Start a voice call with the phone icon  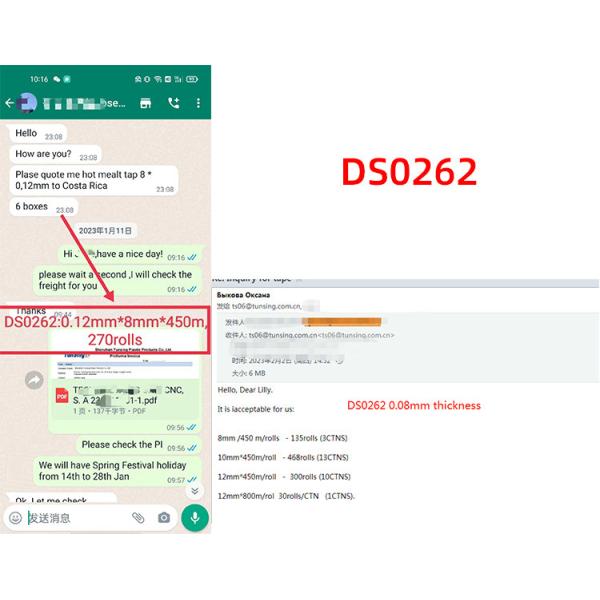click(173, 103)
